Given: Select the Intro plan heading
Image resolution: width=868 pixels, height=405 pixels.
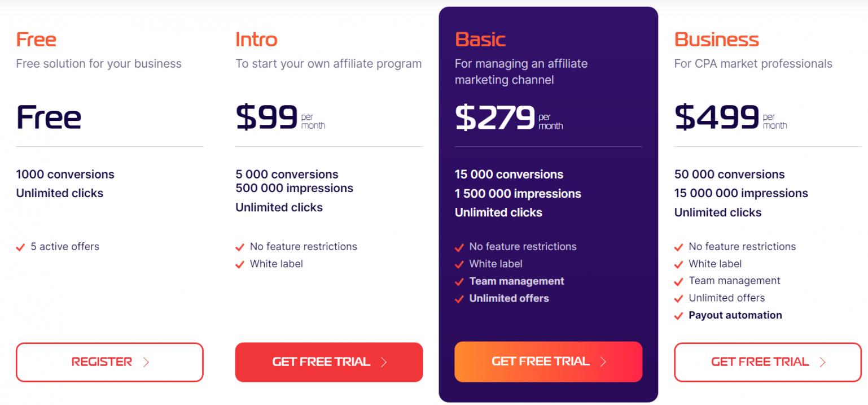Looking at the screenshot, I should tap(256, 40).
